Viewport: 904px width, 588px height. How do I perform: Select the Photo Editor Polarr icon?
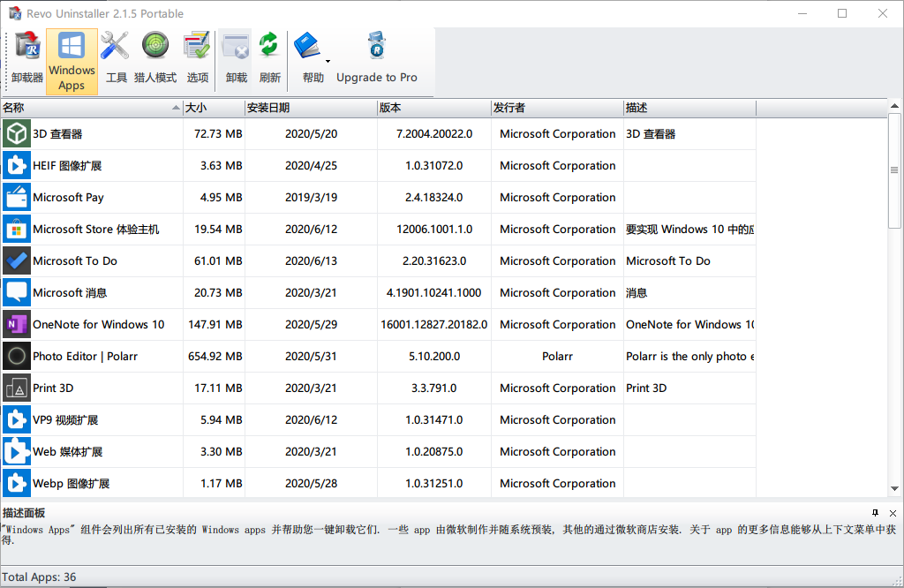coord(17,357)
